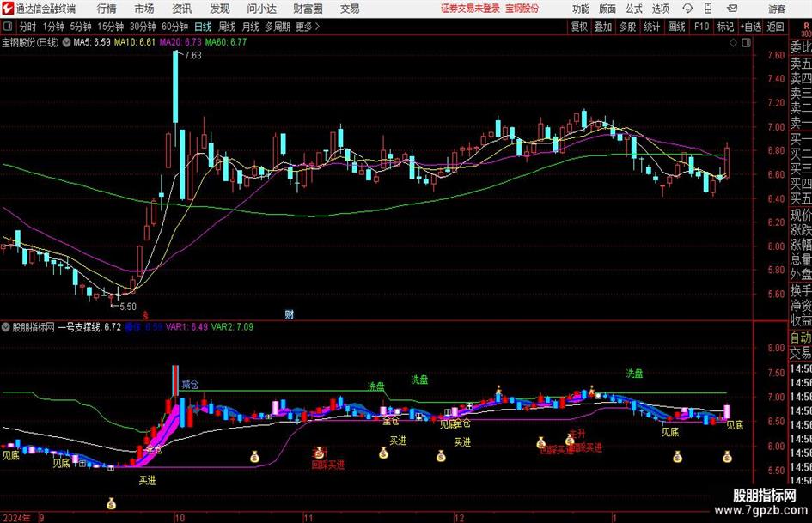Click the 2024年 date axis label
812x523 pixels.
pyautogui.click(x=16, y=518)
